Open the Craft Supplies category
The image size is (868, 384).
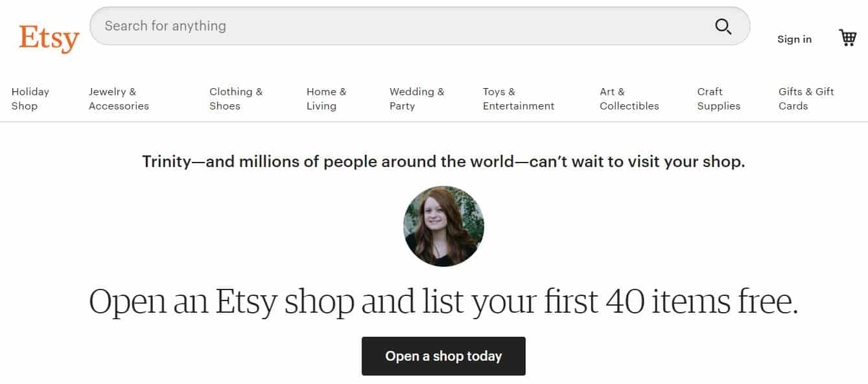[x=718, y=99]
